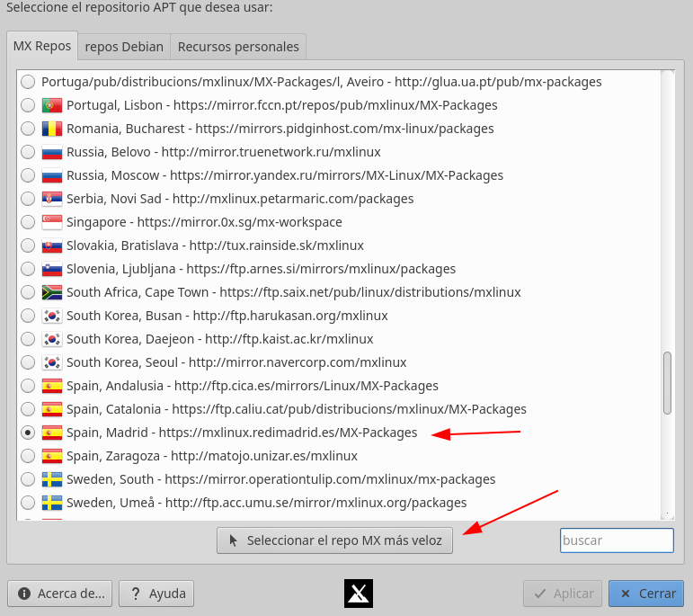Click the Swedish flag on Sweden, South row
Image resolution: width=693 pixels, height=616 pixels.
pyautogui.click(x=52, y=479)
